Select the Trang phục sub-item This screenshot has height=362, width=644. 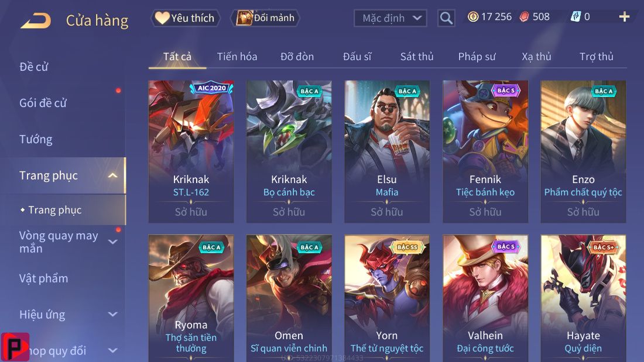click(x=54, y=210)
